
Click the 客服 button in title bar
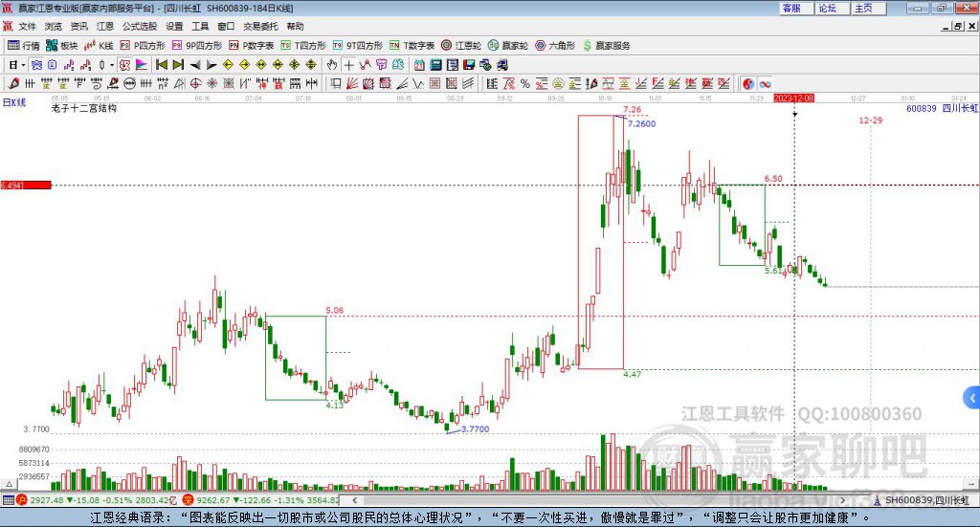pyautogui.click(x=796, y=8)
